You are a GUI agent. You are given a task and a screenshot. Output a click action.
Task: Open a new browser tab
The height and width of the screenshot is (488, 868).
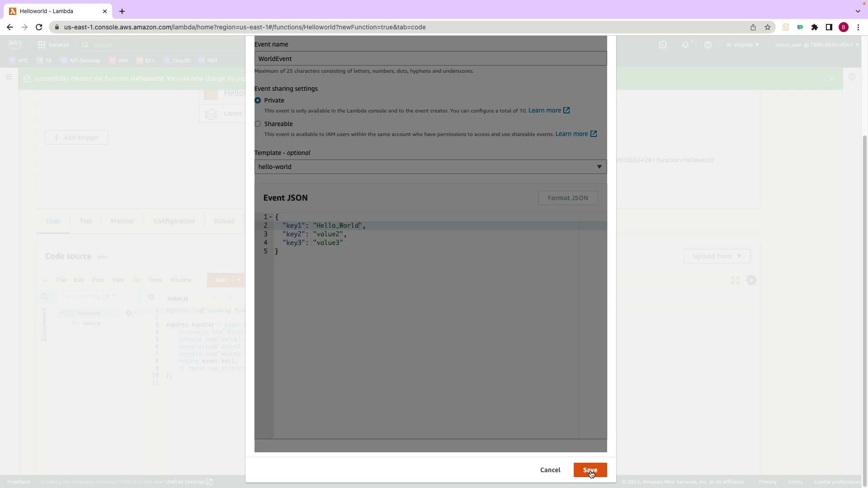click(x=122, y=11)
